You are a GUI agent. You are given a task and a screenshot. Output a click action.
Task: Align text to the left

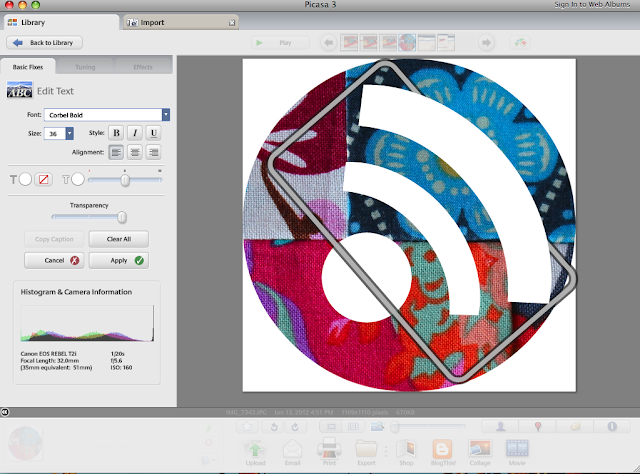point(116,152)
